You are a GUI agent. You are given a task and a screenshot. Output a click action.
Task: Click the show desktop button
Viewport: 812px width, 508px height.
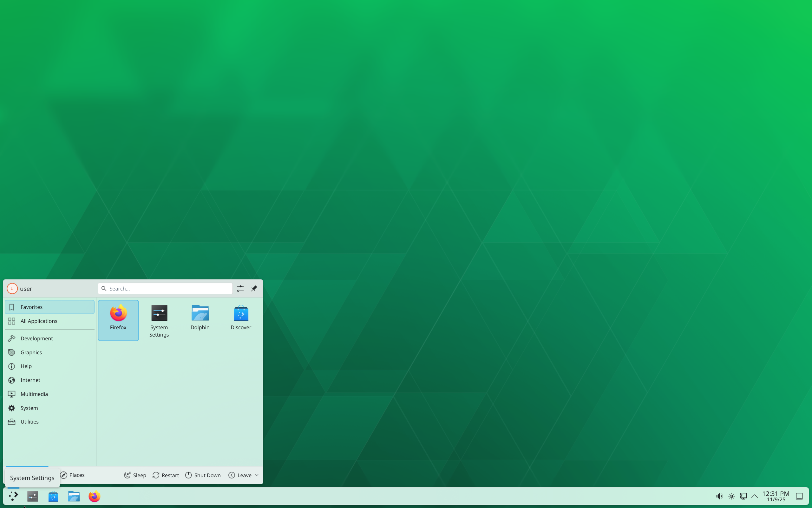click(799, 496)
